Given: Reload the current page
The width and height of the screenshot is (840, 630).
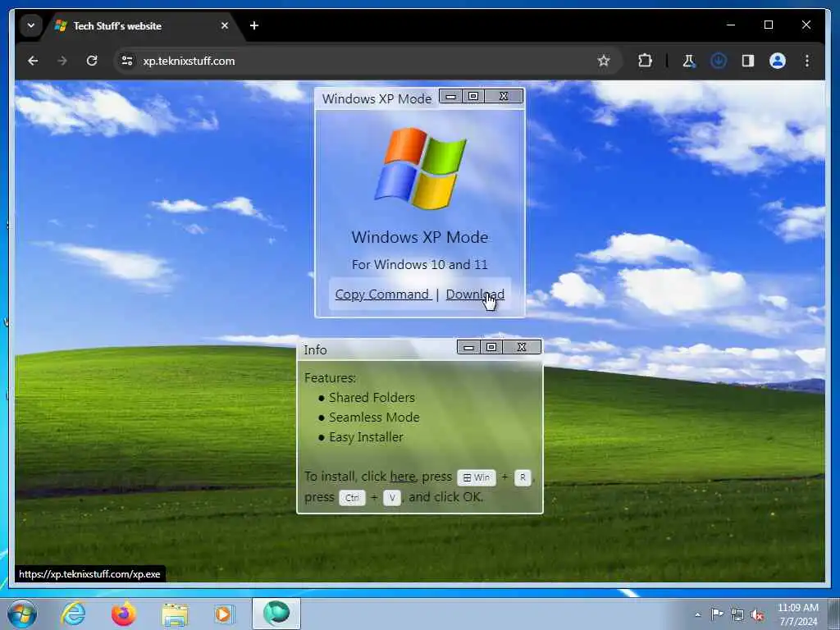Looking at the screenshot, I should 92,61.
